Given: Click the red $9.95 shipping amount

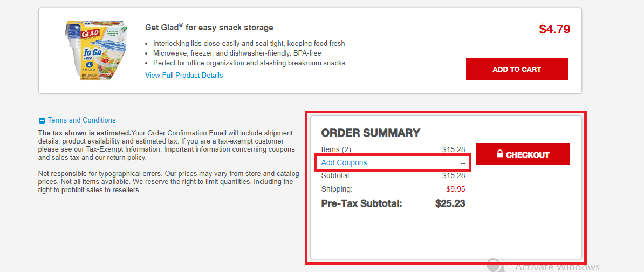Looking at the screenshot, I should click(x=456, y=189).
